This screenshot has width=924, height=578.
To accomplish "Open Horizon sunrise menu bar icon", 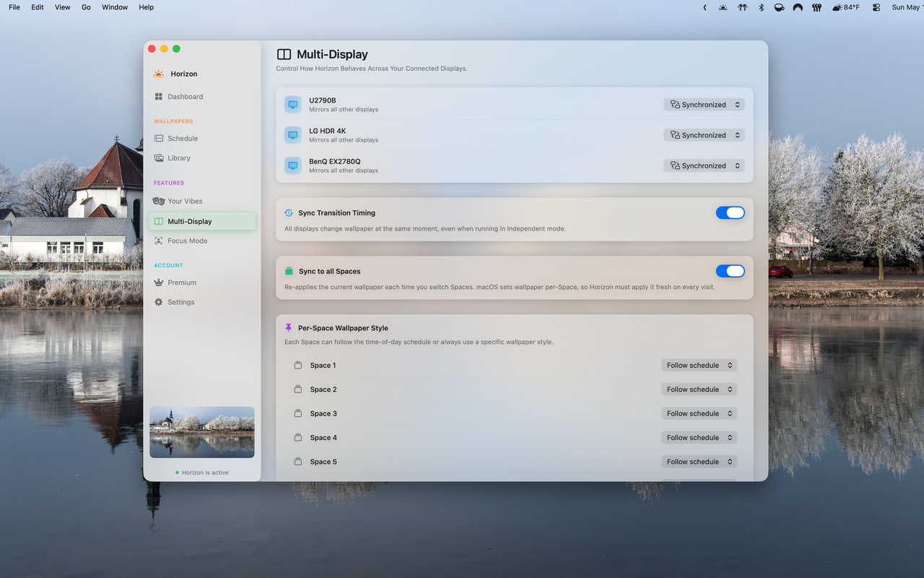I will click(723, 7).
